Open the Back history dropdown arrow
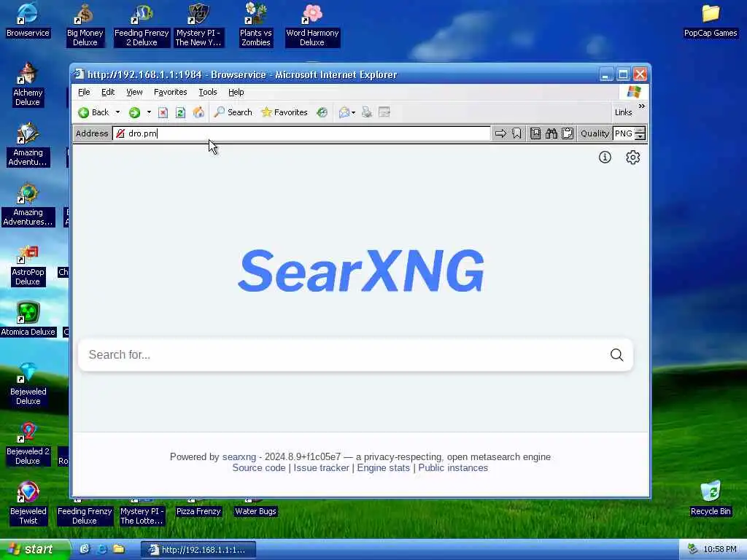This screenshot has height=560, width=747. click(x=117, y=112)
